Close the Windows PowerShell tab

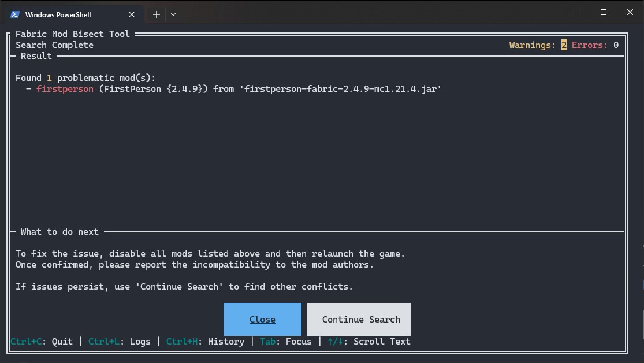132,14
